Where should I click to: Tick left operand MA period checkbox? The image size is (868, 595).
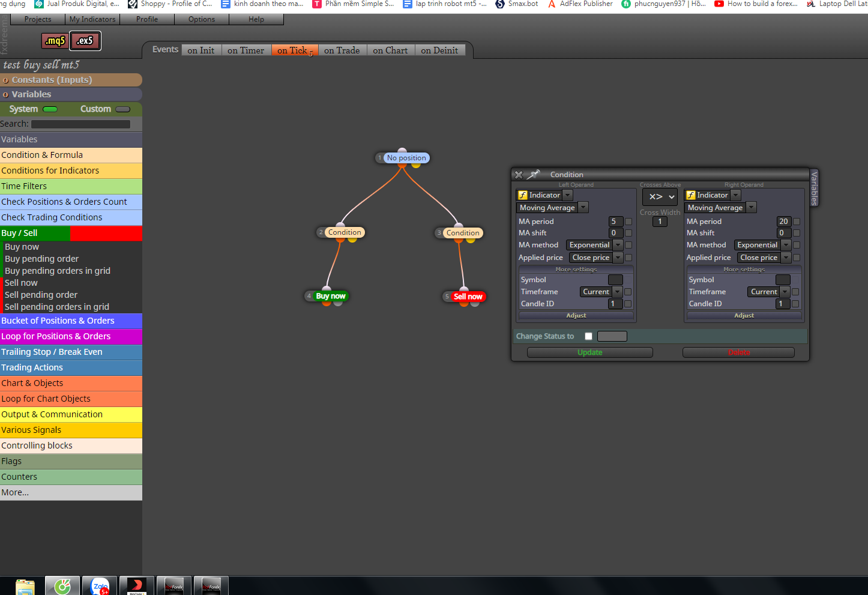(x=628, y=222)
